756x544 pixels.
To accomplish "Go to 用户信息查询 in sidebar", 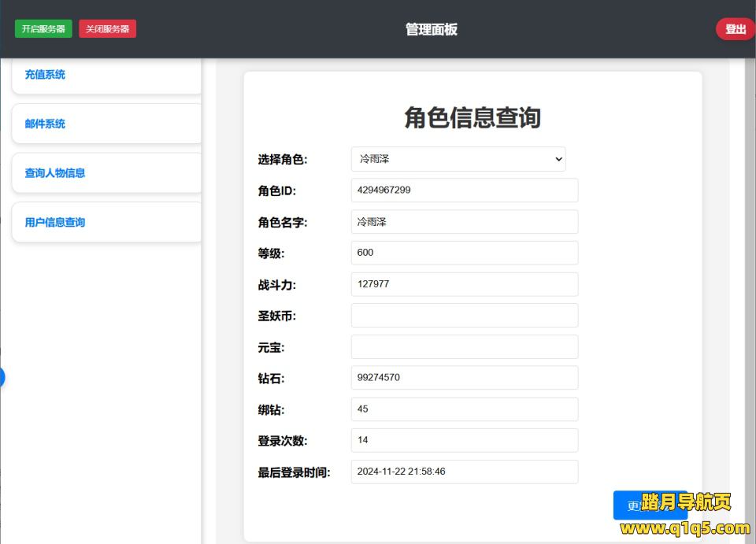I will point(106,222).
